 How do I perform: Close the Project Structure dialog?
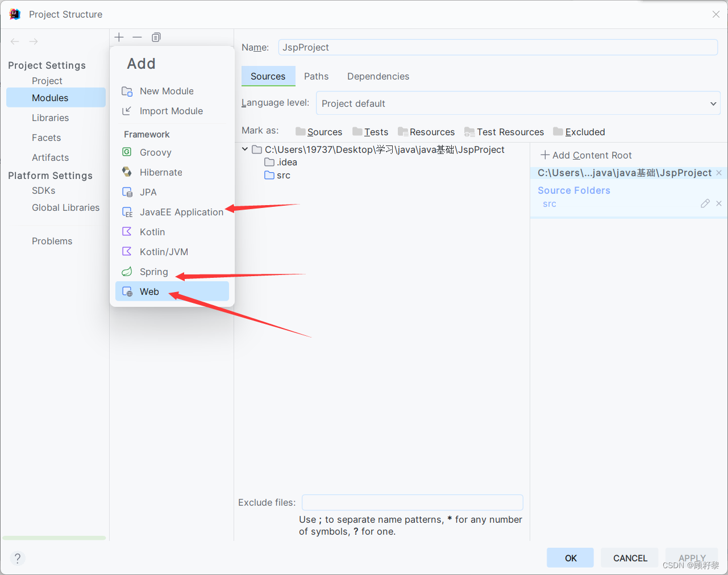[716, 14]
